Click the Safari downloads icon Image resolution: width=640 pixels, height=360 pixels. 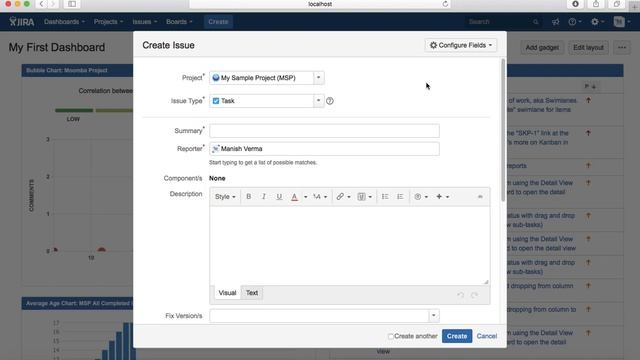[x=576, y=4]
